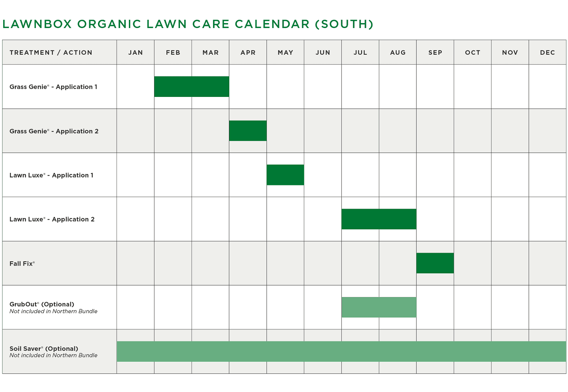Click the Lawn Luxe Application 2 Jul-Aug bar
The height and width of the screenshot is (392, 568).
[379, 219]
